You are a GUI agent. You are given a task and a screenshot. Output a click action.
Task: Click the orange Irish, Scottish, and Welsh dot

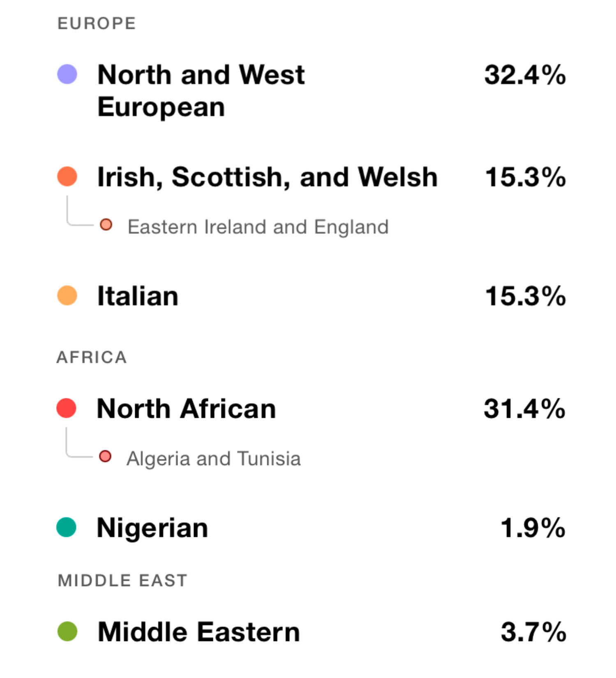pos(67,177)
